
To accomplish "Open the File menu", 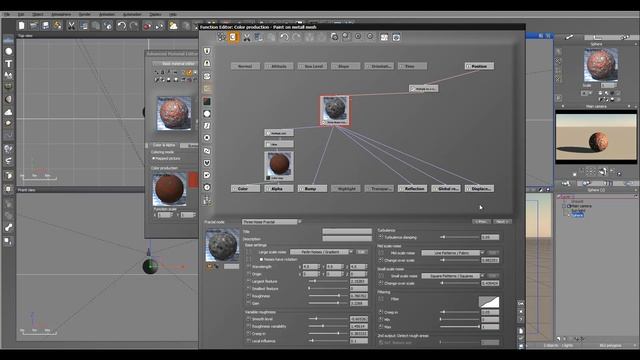I will (x=7, y=14).
